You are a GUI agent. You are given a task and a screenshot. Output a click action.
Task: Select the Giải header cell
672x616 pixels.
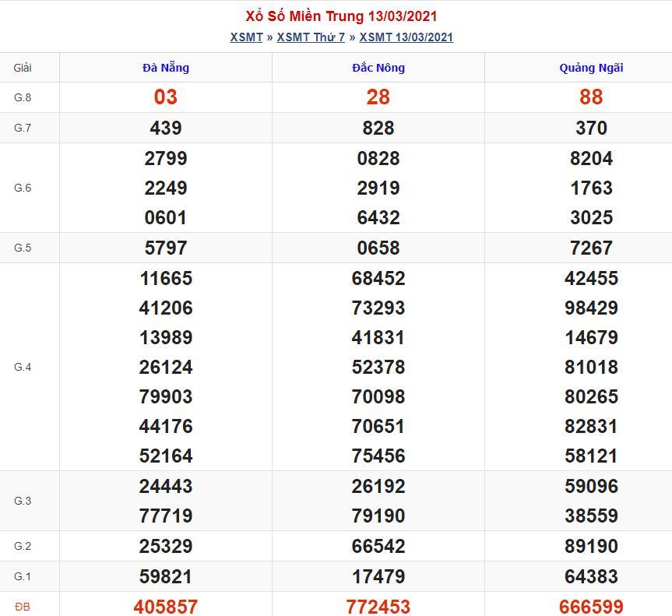pyautogui.click(x=23, y=68)
